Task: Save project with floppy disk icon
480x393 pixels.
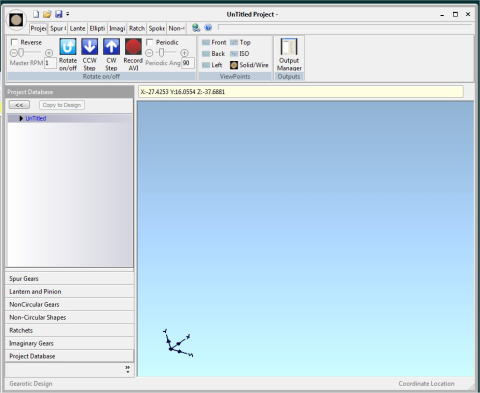Action: tap(59, 14)
